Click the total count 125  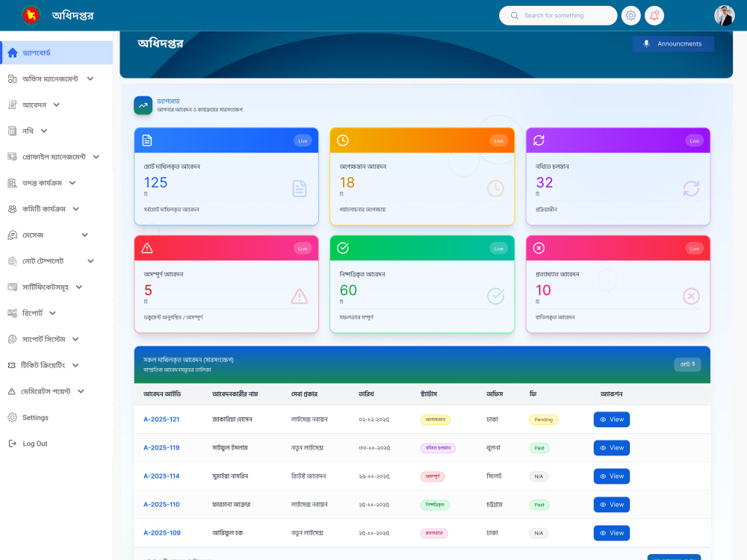click(156, 183)
